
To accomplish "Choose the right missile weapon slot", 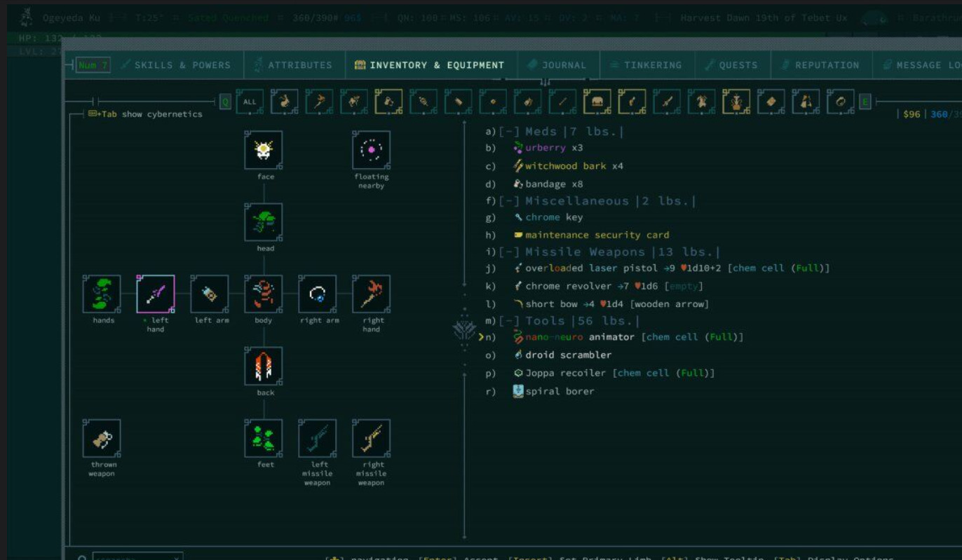I will [371, 438].
